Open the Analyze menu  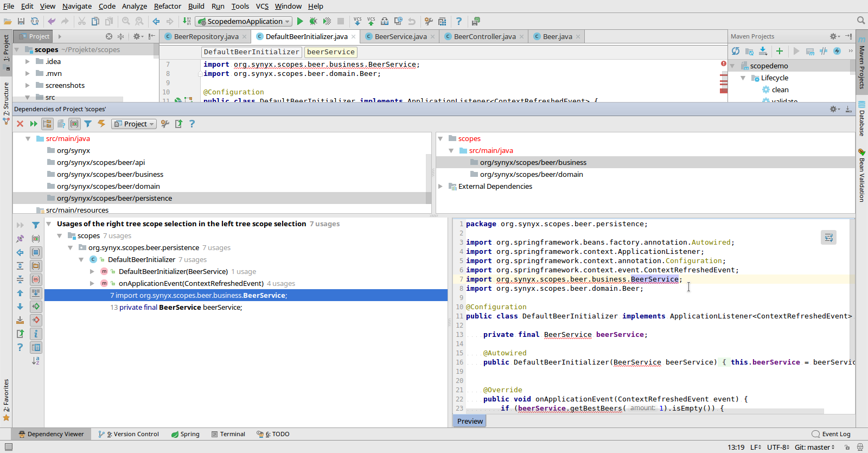pyautogui.click(x=135, y=6)
